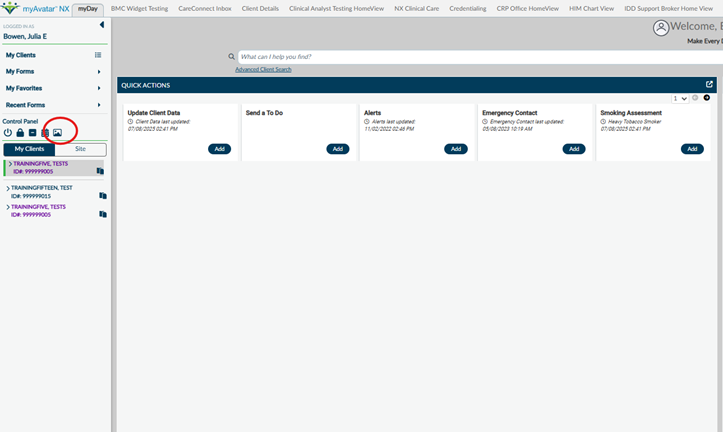Expand the Recent Forms menu
The image size is (723, 432).
(x=98, y=105)
